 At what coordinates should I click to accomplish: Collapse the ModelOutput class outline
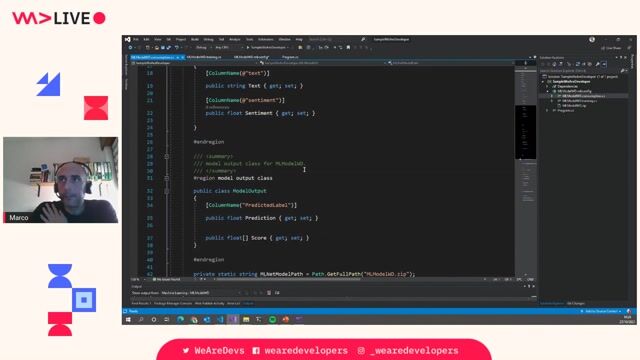[167, 191]
